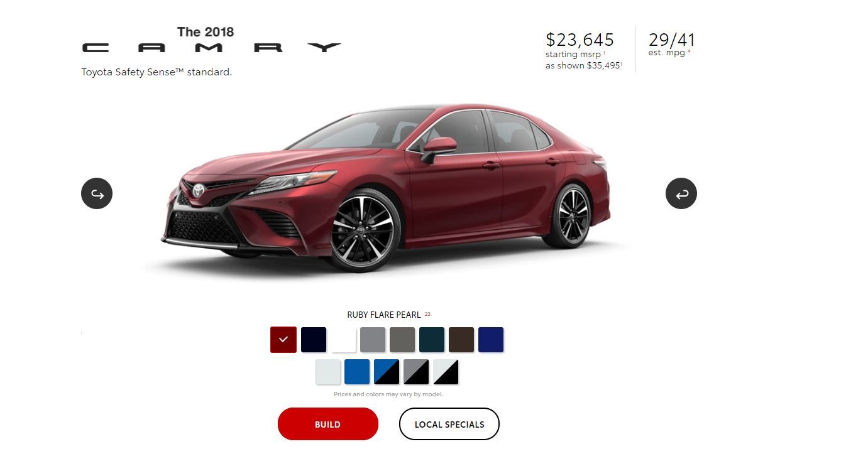Viewport: 868px width, 449px height.
Task: Choose the dark gray color swatch
Action: click(x=402, y=340)
